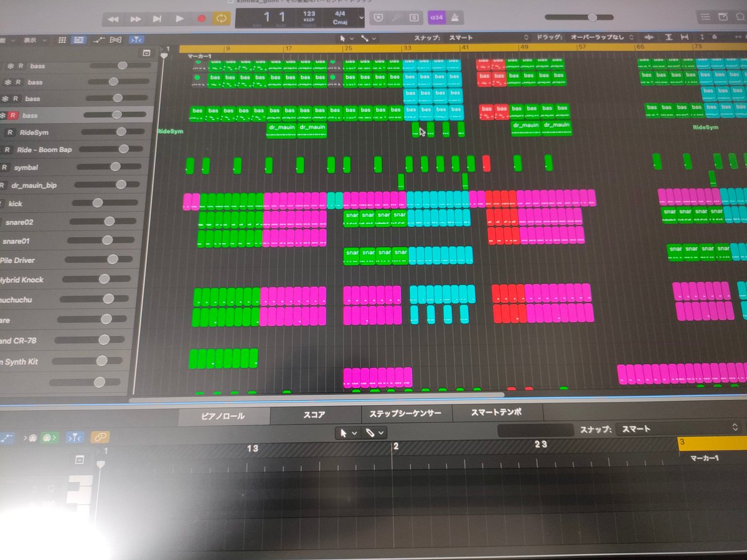This screenshot has width=747, height=560.
Task: Click the tuner icon in the control bar
Action: [395, 18]
